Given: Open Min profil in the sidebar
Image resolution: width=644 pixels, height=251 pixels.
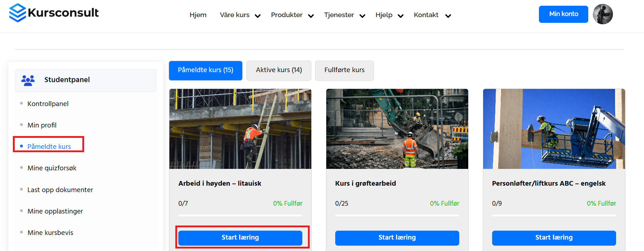Looking at the screenshot, I should click(42, 125).
